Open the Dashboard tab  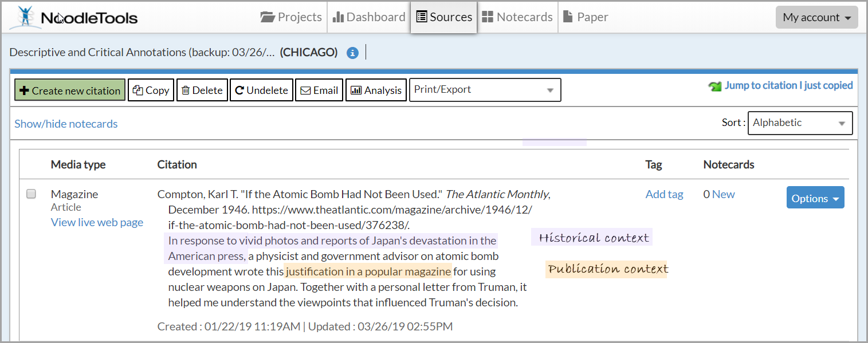point(368,17)
